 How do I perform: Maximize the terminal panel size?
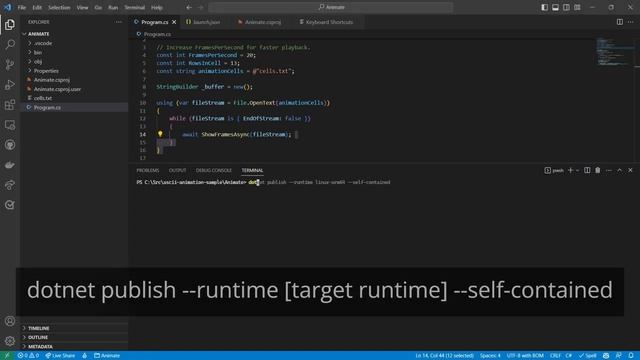[x=620, y=170]
